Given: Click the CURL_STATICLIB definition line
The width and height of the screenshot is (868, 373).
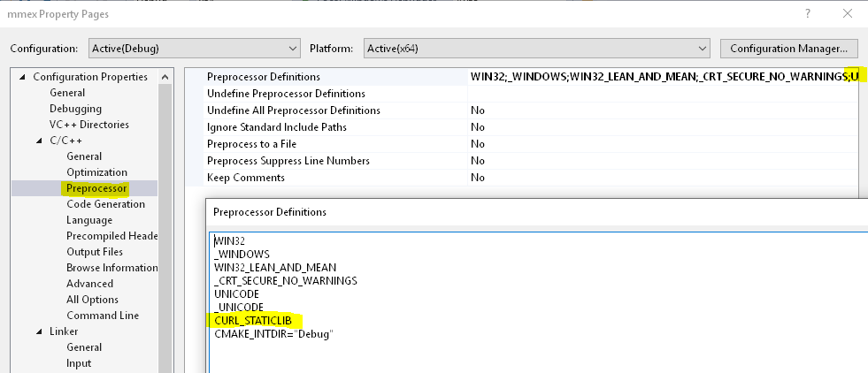Looking at the screenshot, I should [253, 321].
